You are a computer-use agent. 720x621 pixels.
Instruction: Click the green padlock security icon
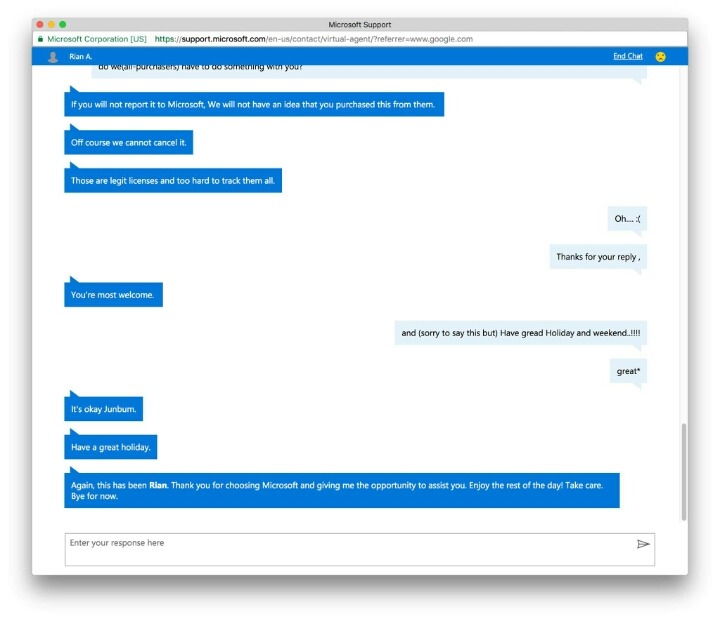[40, 39]
